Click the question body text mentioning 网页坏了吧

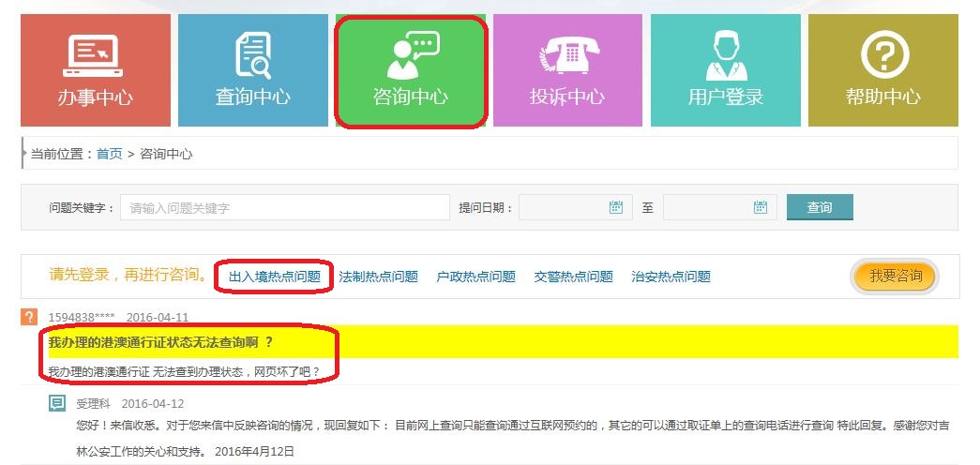coord(184,372)
